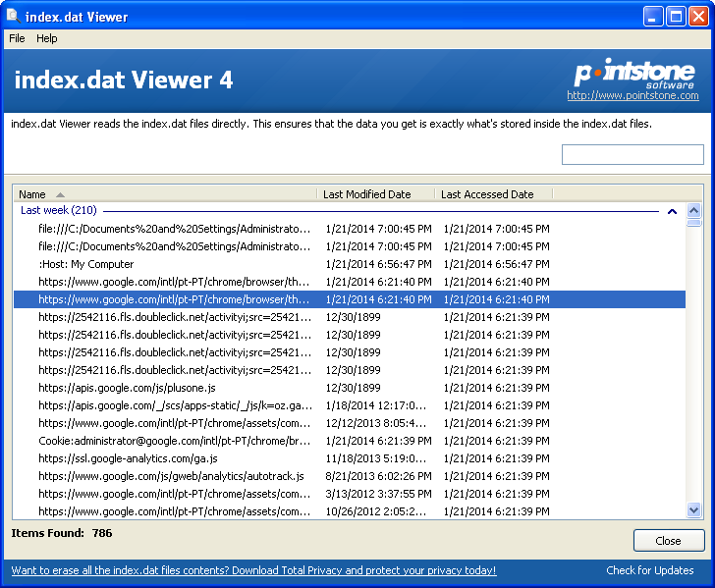Click the list scroll down arrow
This screenshot has width=715, height=588.
point(693,510)
